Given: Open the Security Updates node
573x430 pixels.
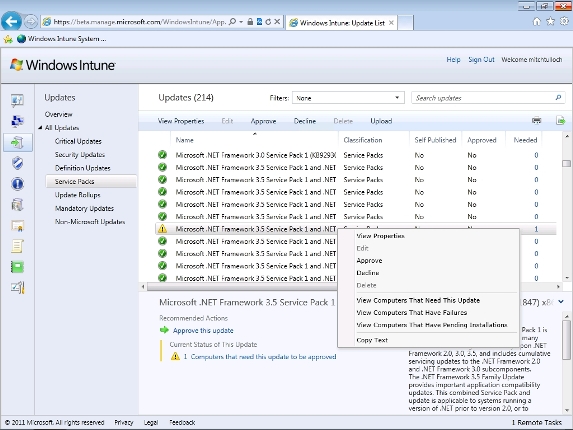Looking at the screenshot, I should (80, 155).
